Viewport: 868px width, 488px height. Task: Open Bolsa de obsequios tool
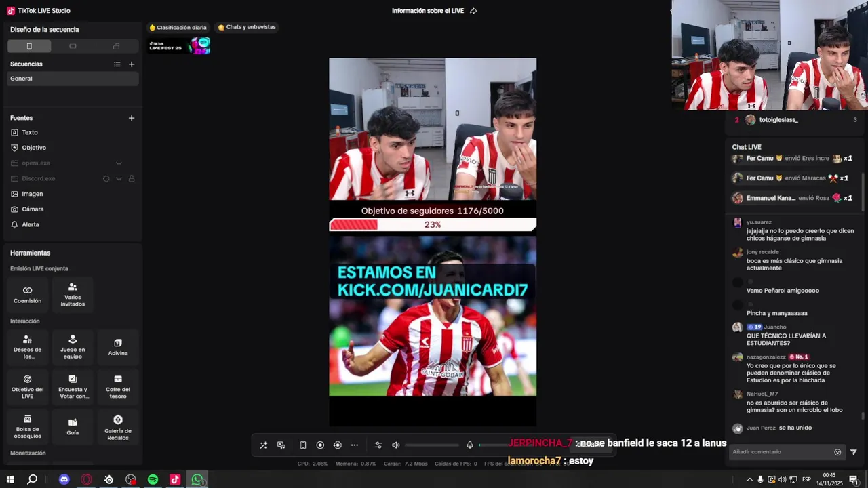pyautogui.click(x=28, y=427)
